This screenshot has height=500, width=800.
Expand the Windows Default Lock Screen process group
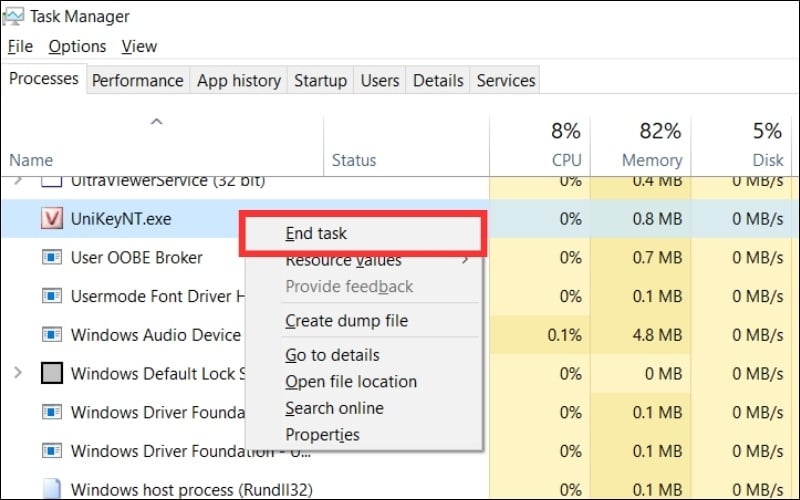[x=18, y=373]
